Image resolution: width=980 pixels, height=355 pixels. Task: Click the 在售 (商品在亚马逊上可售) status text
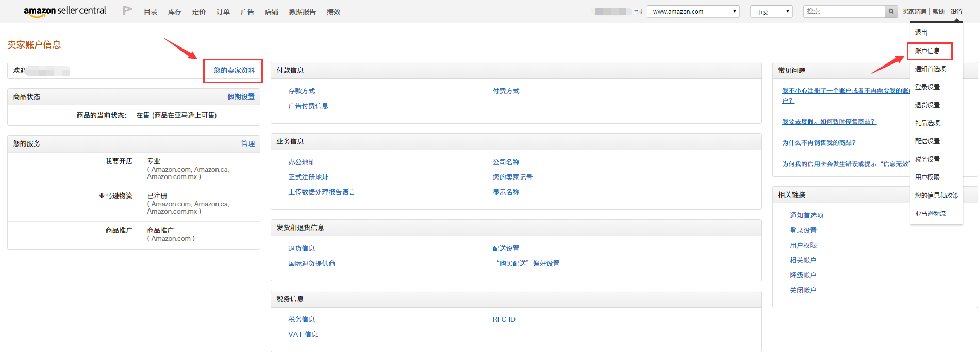coord(176,115)
